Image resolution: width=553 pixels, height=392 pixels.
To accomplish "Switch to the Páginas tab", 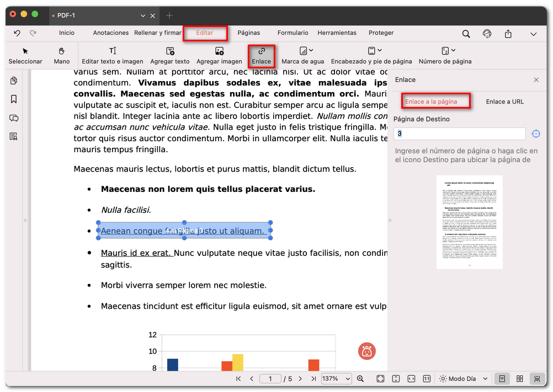I will [248, 33].
